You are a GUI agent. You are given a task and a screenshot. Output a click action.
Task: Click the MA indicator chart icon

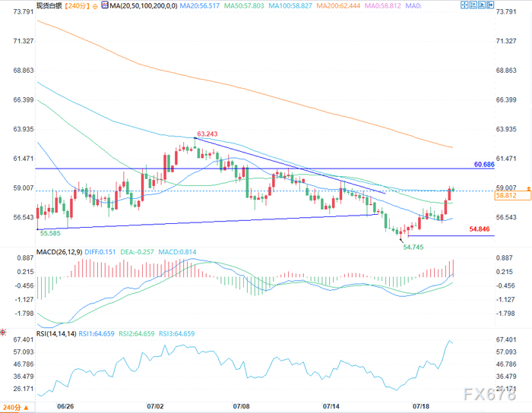coord(105,5)
